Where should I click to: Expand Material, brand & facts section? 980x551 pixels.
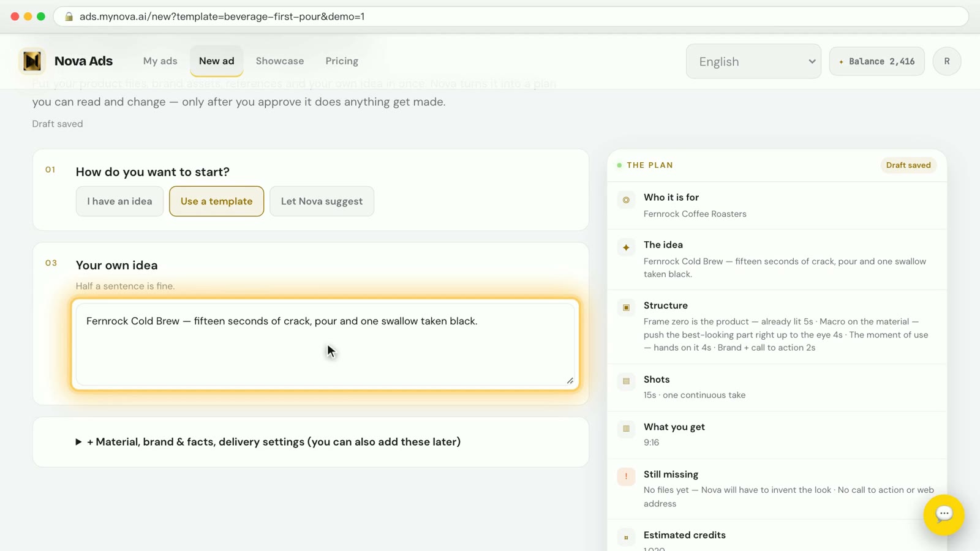268,441
